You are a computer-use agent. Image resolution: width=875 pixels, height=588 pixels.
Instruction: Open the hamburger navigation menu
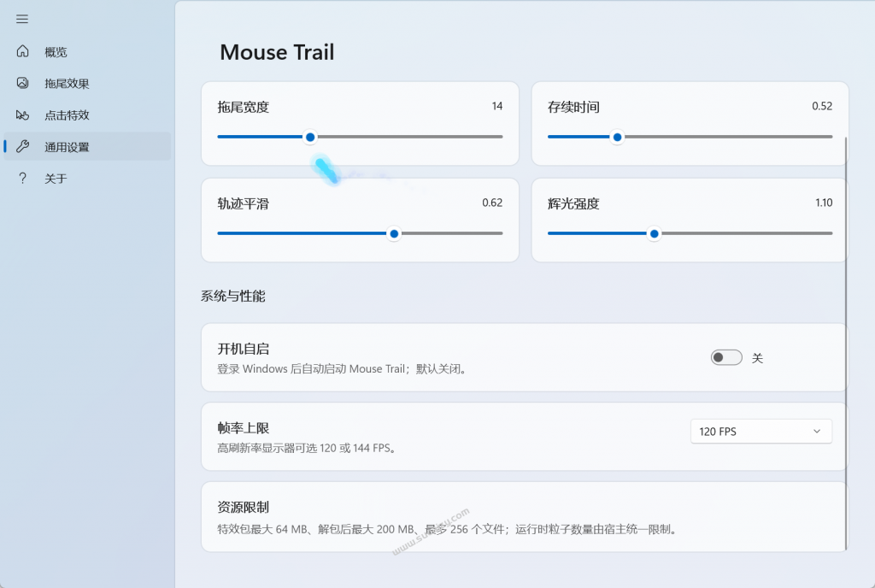[22, 19]
